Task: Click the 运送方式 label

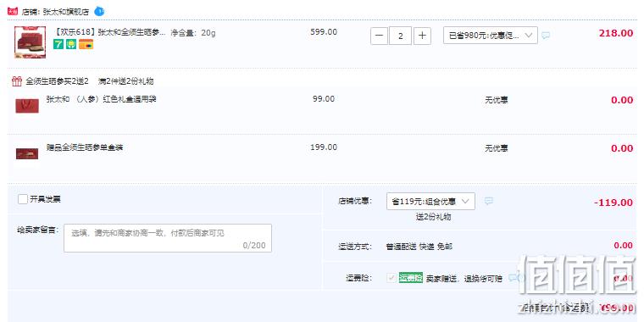Action: (355, 247)
